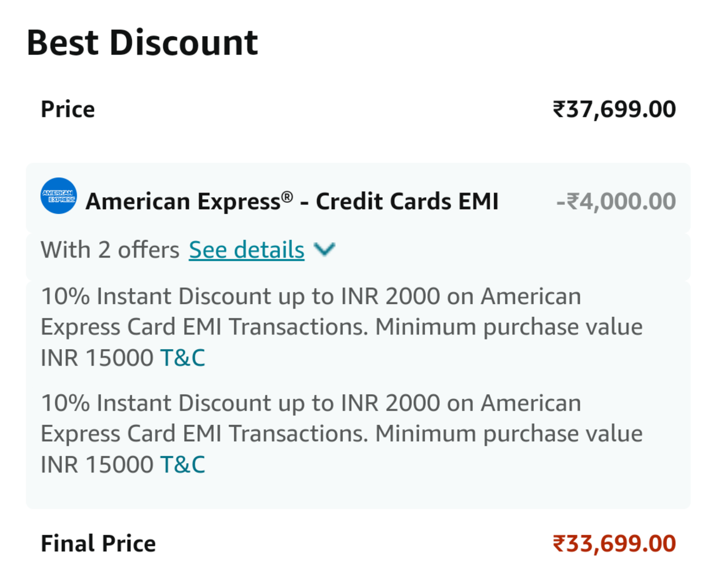Click second offer's INR 15000 minimum purchase text
Image resolution: width=716 pixels, height=588 pixels.
tap(97, 465)
